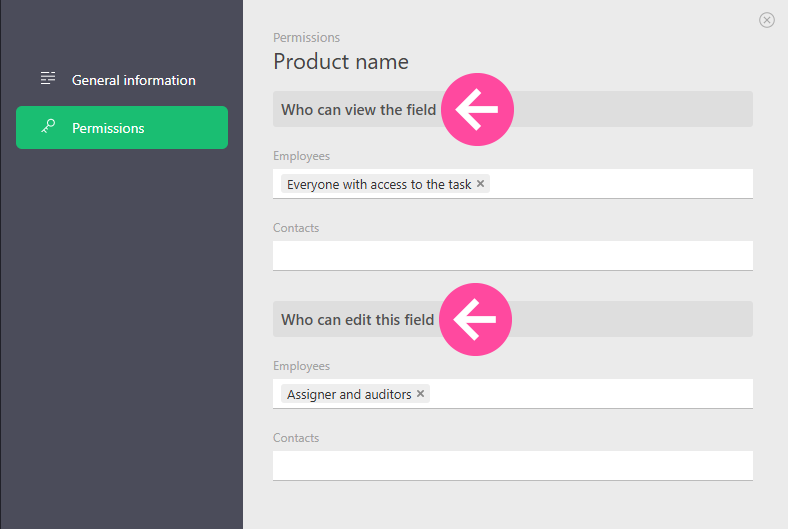Select the "Everyone with access to the task" chip
The width and height of the screenshot is (788, 529).
pos(378,184)
